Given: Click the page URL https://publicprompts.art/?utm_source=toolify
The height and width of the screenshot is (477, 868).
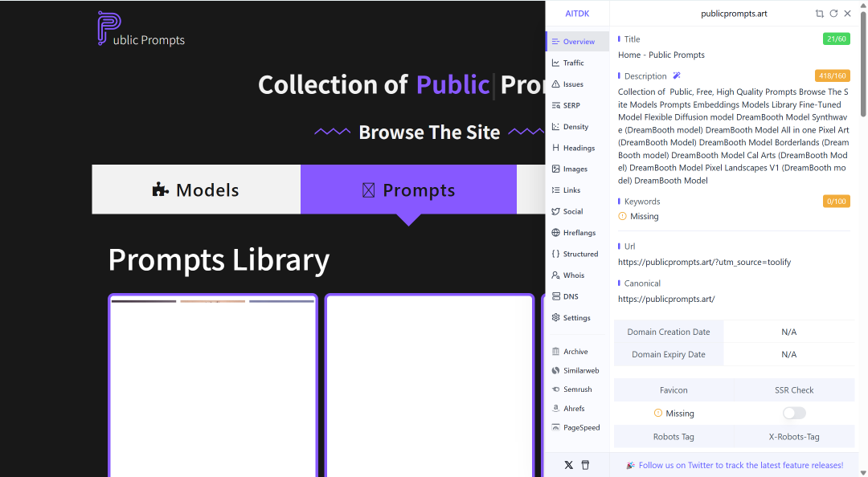Looking at the screenshot, I should tap(704, 262).
